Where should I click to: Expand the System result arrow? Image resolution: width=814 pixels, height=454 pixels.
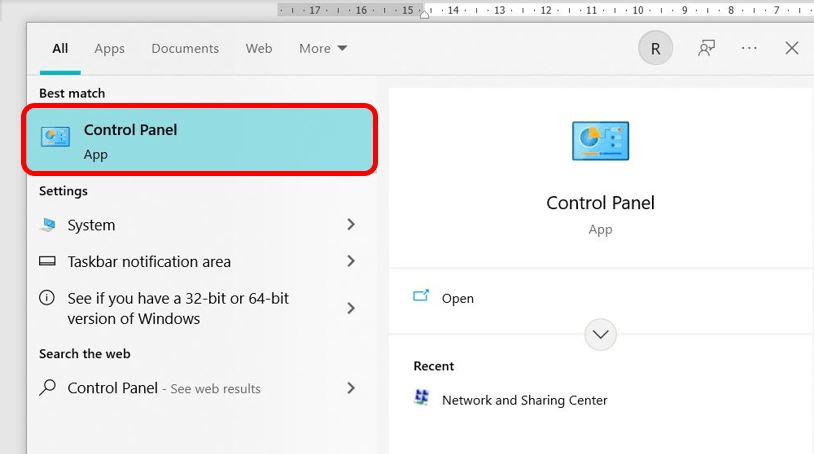click(351, 225)
